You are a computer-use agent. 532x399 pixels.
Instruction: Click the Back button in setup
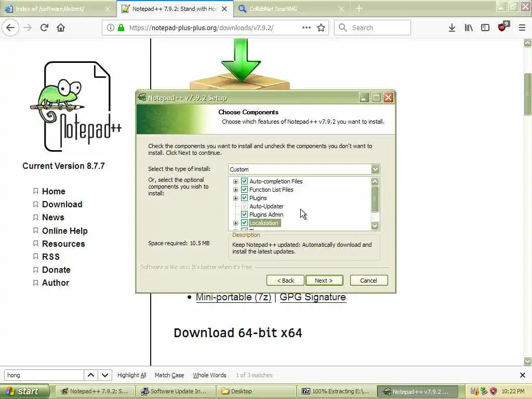tap(285, 280)
